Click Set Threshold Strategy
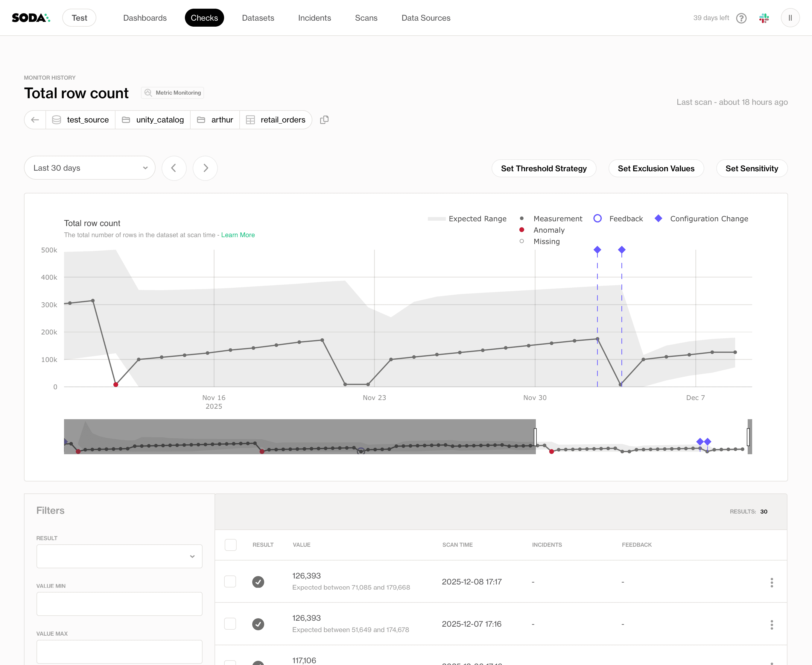 pos(544,168)
